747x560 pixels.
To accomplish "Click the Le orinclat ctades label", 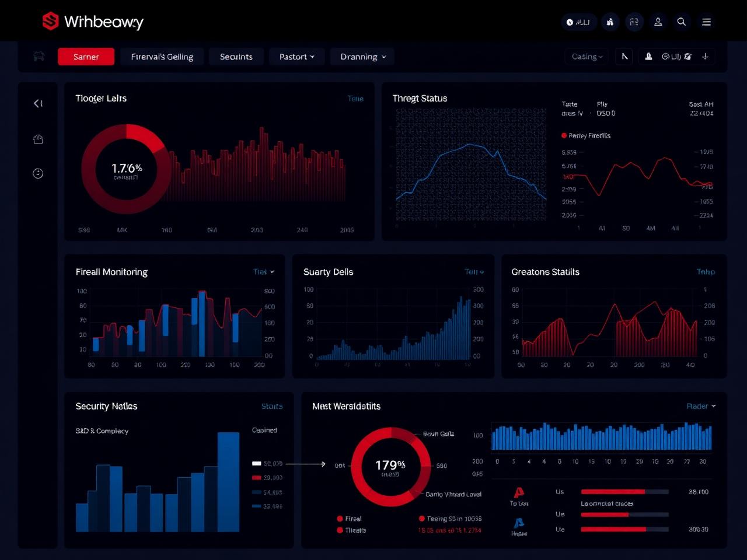I will (x=607, y=503).
